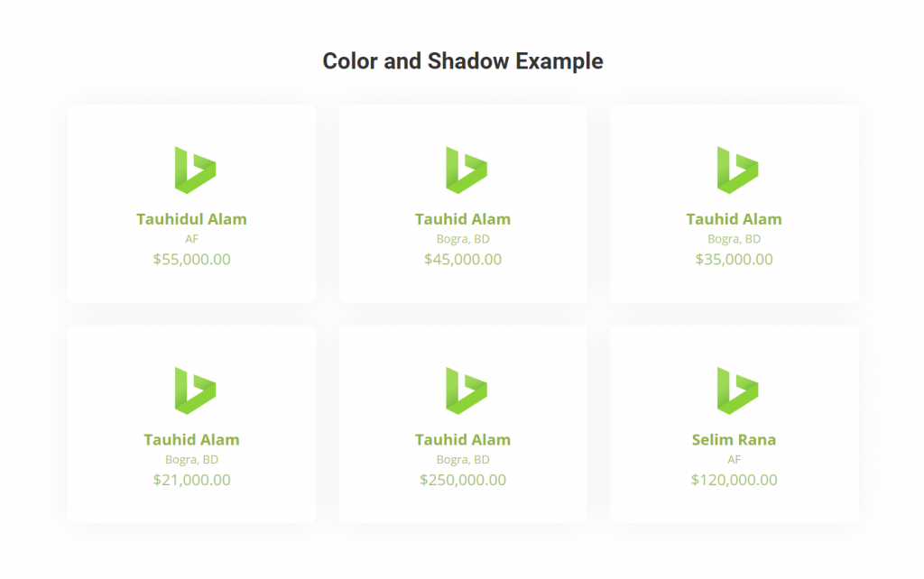Open the Tauhidul Alam profile name link
This screenshot has width=924, height=579.
(x=191, y=218)
